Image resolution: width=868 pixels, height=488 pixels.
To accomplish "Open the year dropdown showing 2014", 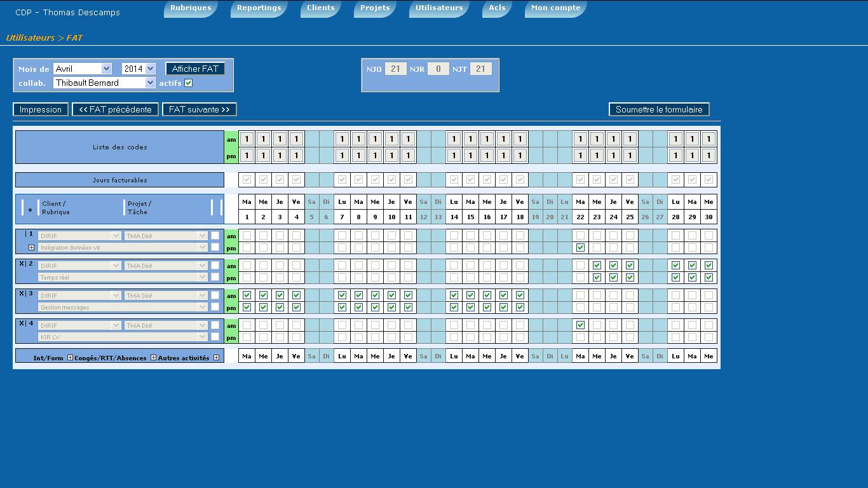I will click(139, 69).
